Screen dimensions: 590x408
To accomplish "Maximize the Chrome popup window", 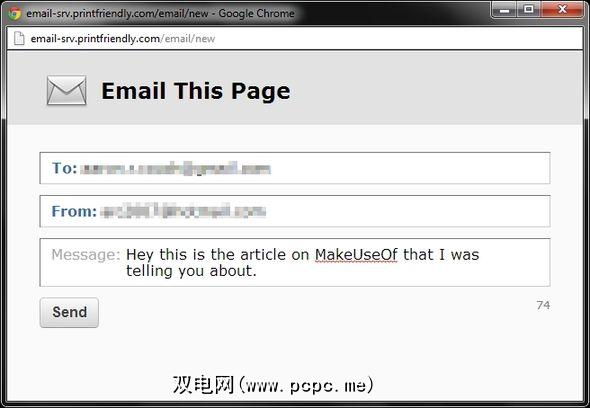I will click(529, 10).
